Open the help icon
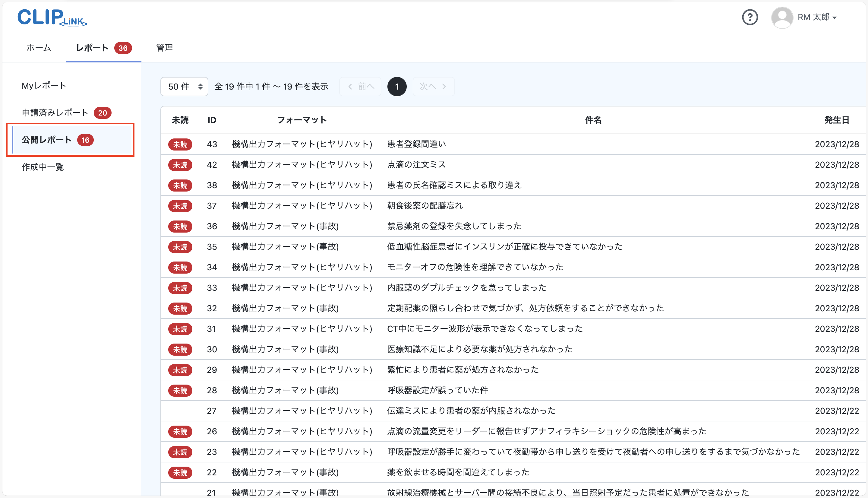The image size is (868, 498). pyautogui.click(x=750, y=17)
